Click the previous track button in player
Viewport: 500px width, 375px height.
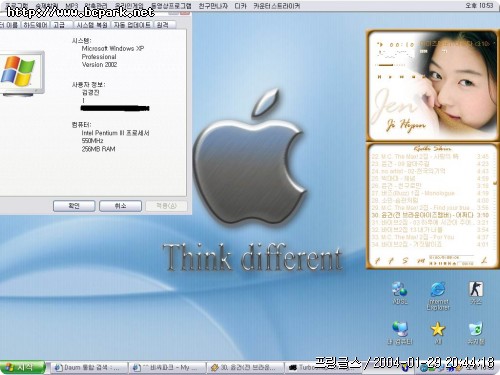click(x=379, y=77)
